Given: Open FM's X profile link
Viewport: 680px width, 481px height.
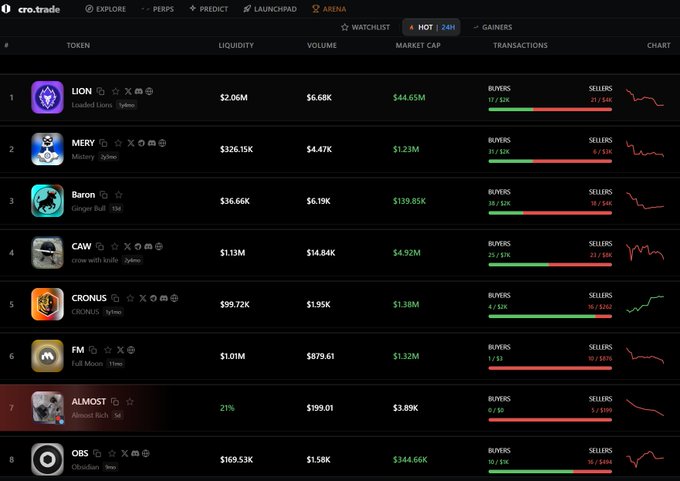Looking at the screenshot, I should tap(120, 350).
